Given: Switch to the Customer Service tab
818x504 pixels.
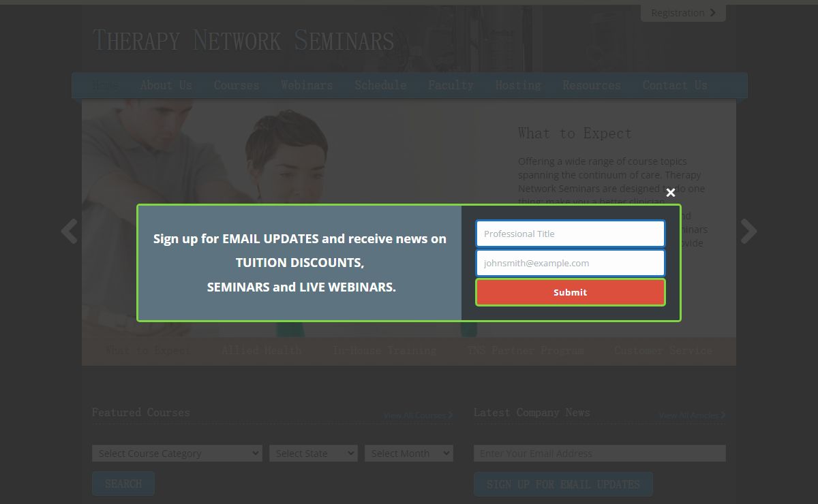Looking at the screenshot, I should point(663,351).
